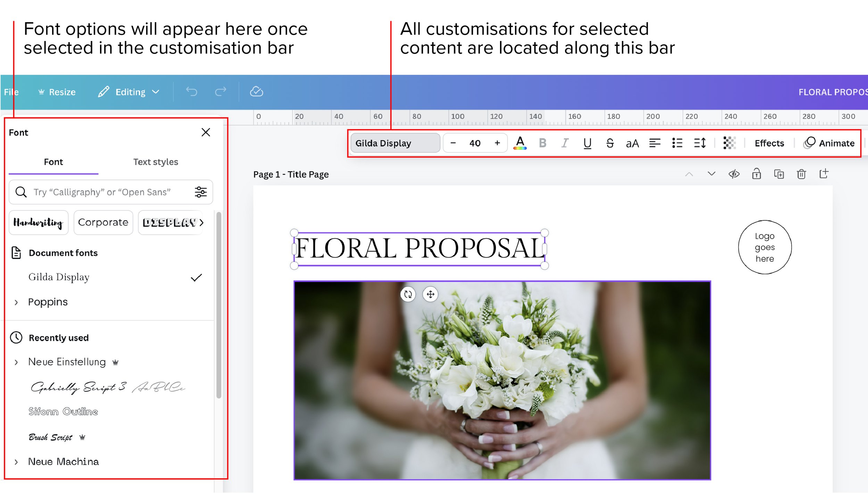The height and width of the screenshot is (494, 868).
Task: Click the undo arrow icon
Action: [x=191, y=92]
